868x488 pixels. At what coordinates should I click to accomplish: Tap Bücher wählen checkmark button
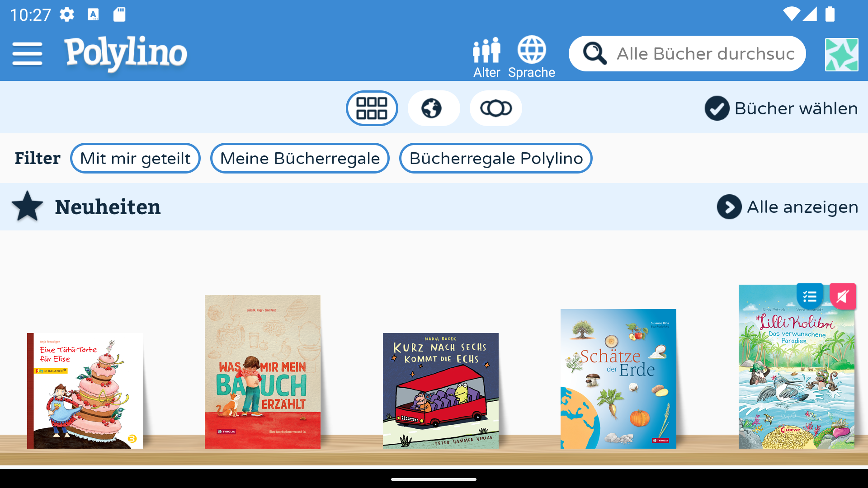(x=781, y=108)
